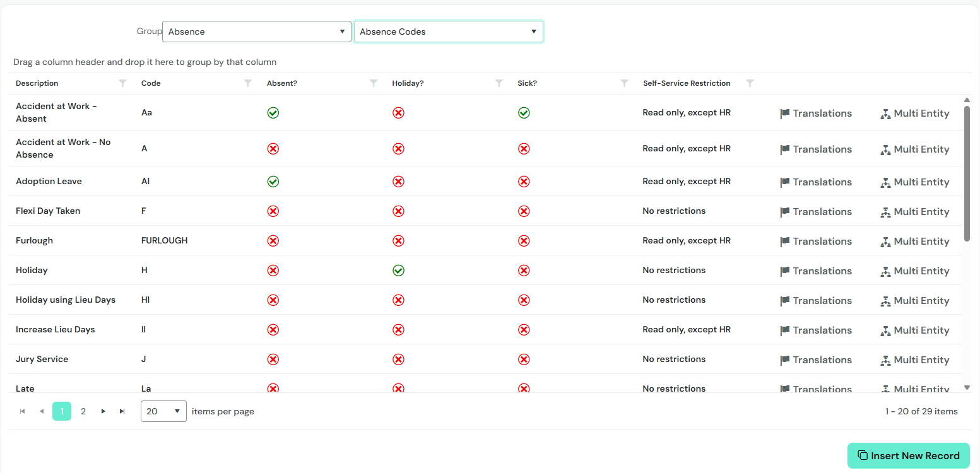The image size is (980, 473).
Task: Click Insert New Record button
Action: pyautogui.click(x=909, y=455)
